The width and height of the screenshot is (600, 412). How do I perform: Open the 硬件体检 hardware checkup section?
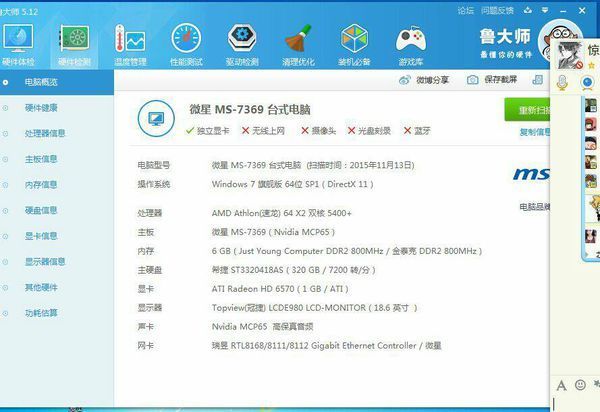click(x=18, y=44)
